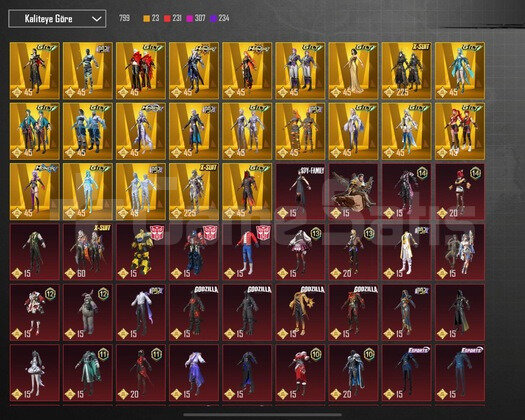Select the white dress outfit in bottom row

(x=34, y=373)
